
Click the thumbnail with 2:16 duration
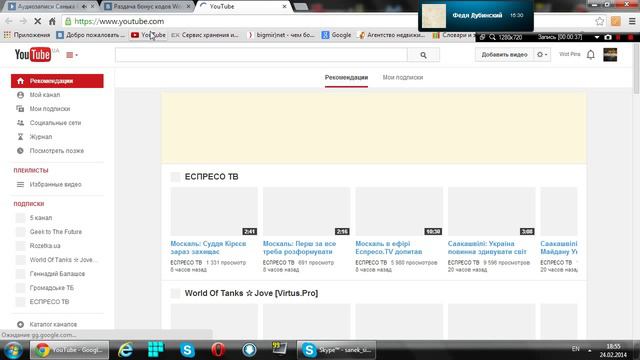[x=307, y=211]
